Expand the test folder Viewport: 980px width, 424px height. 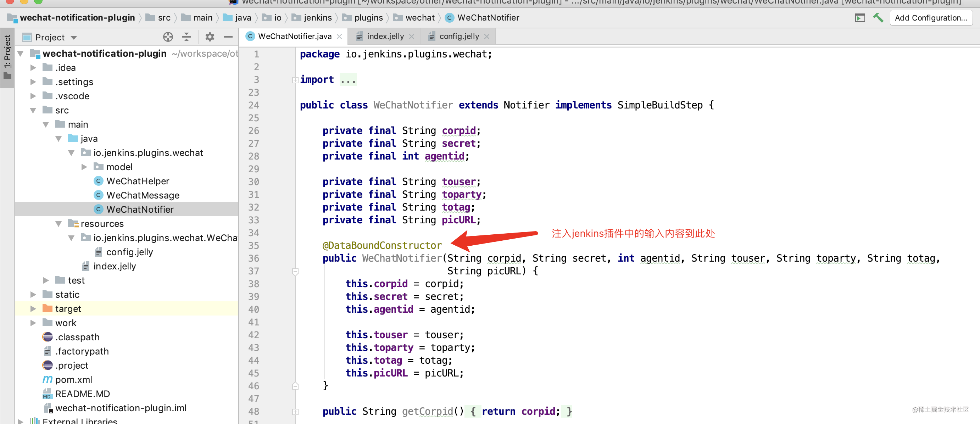pos(46,280)
